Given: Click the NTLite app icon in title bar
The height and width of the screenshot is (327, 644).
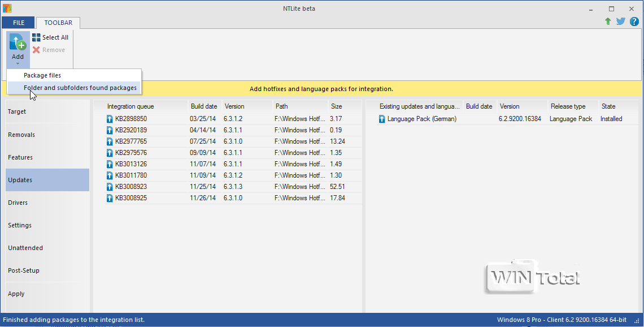Looking at the screenshot, I should point(7,8).
